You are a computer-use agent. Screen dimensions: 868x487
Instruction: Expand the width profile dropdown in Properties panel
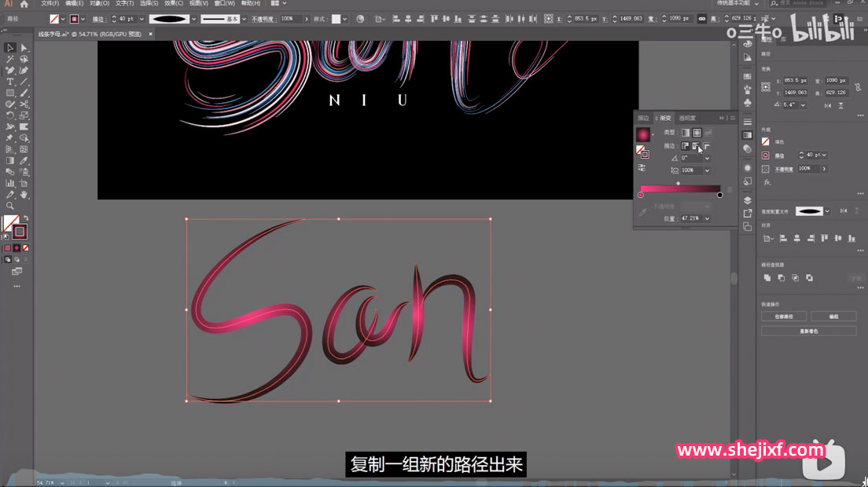[x=828, y=210]
